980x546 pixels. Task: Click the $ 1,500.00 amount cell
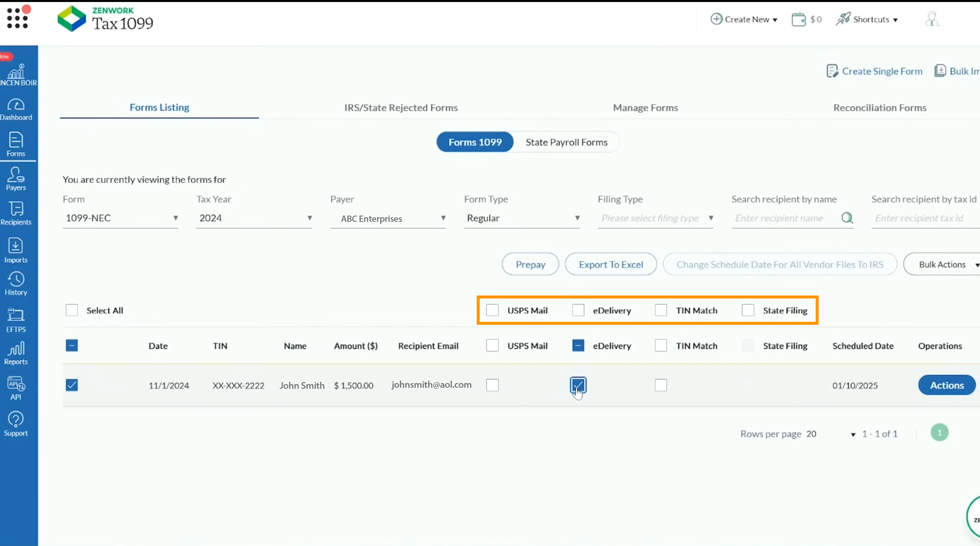point(354,385)
